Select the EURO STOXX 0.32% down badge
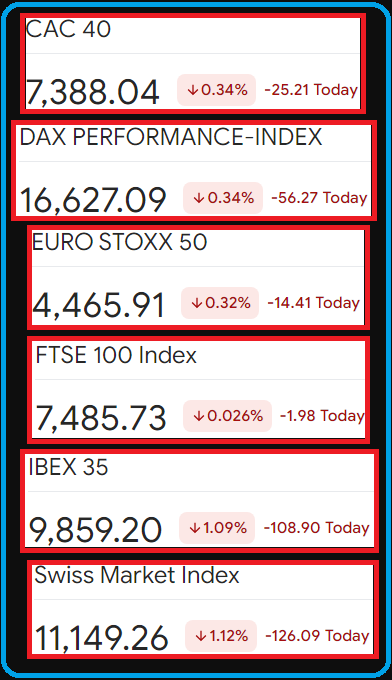 tap(220, 303)
